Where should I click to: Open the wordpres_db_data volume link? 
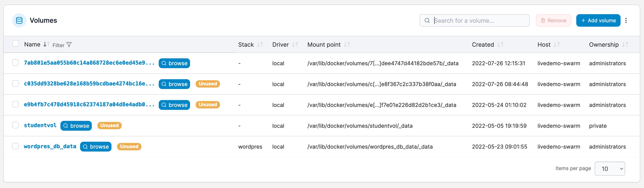click(50, 146)
